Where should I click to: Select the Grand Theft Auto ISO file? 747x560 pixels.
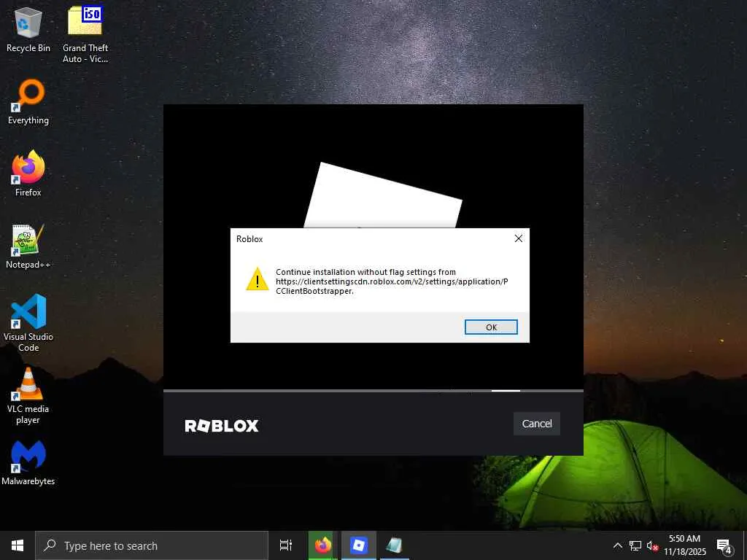click(x=85, y=34)
